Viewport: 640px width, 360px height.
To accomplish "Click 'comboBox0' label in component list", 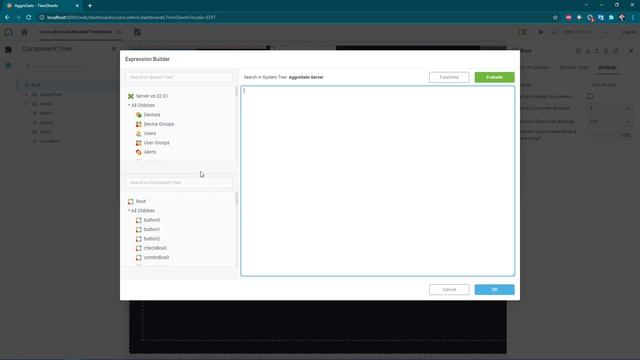I will click(x=156, y=258).
